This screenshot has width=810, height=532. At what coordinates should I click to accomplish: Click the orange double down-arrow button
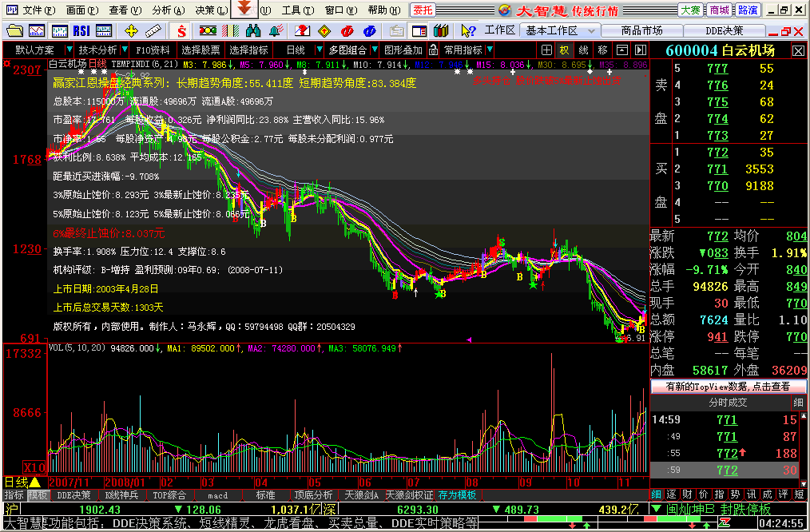[244, 9]
